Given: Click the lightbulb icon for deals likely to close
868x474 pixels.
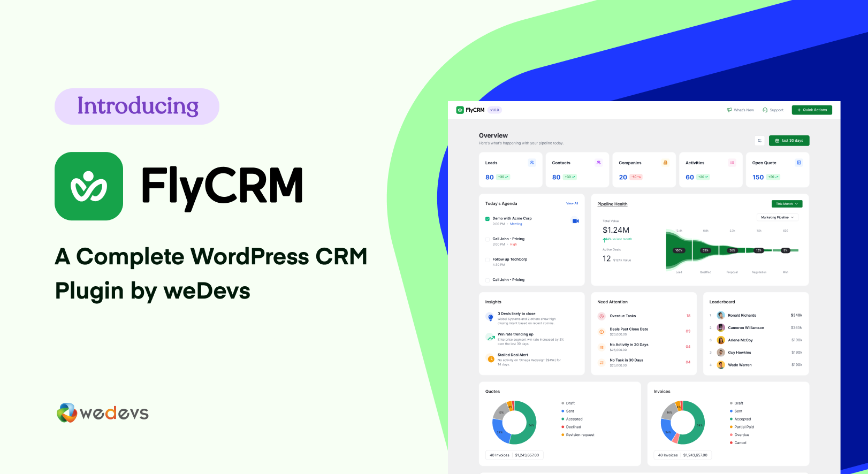Looking at the screenshot, I should pyautogui.click(x=490, y=317).
